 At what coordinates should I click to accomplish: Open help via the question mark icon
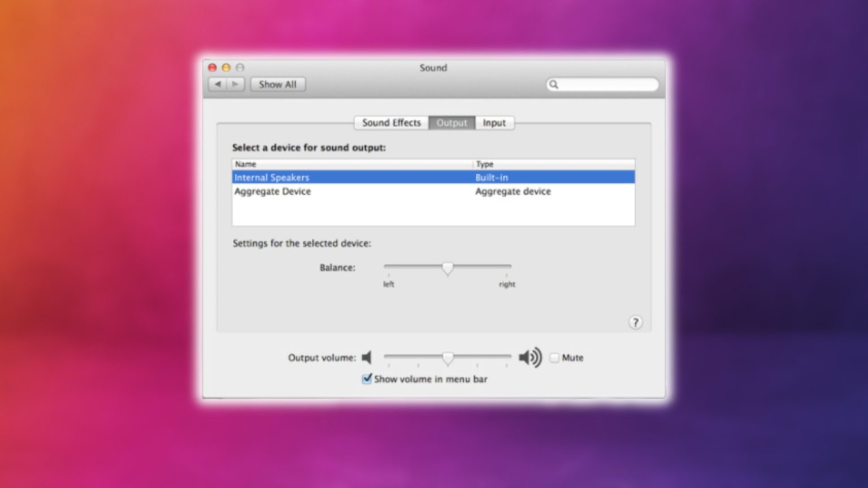(x=635, y=322)
